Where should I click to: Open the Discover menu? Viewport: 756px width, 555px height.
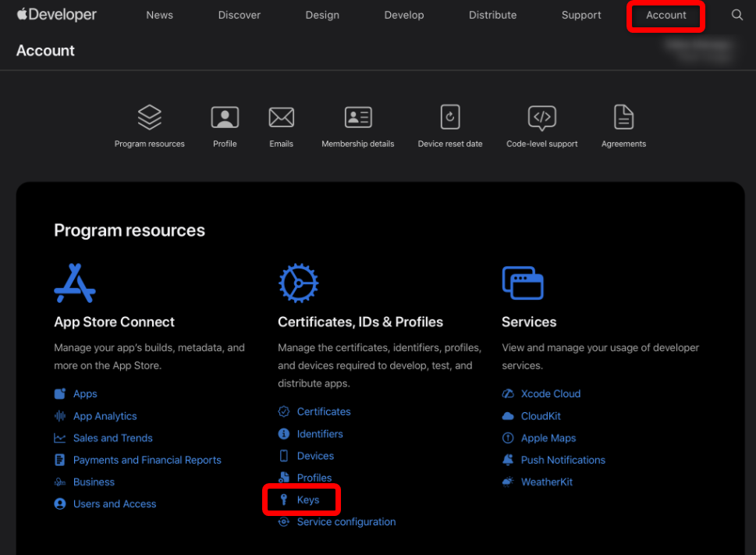(240, 15)
